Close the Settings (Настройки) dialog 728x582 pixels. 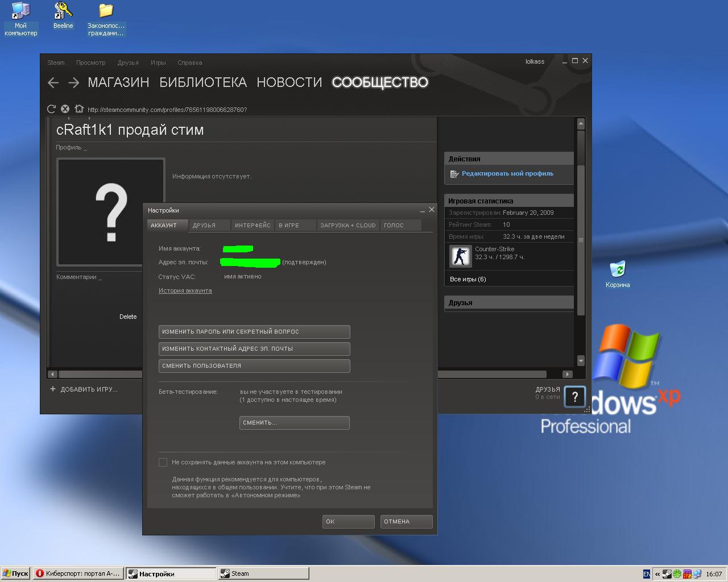click(432, 210)
